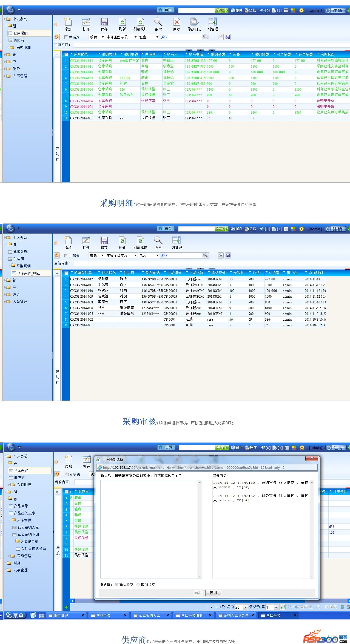Viewport: 350px width, 644px height.
Task: Click filter magnifier button below the 删除 toolbar
Action: pyautogui.click(x=205, y=37)
